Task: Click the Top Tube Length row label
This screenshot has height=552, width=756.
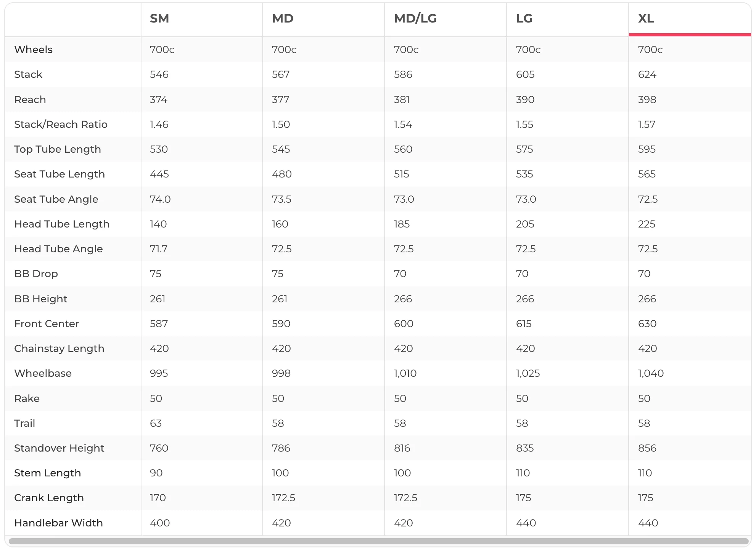Action: pos(58,149)
